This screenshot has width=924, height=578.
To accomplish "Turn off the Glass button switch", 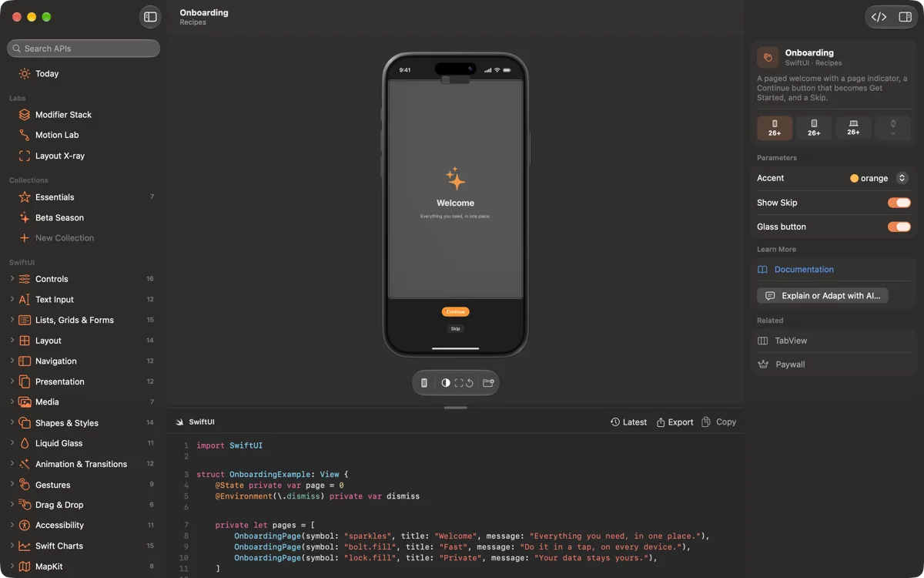I will [899, 227].
